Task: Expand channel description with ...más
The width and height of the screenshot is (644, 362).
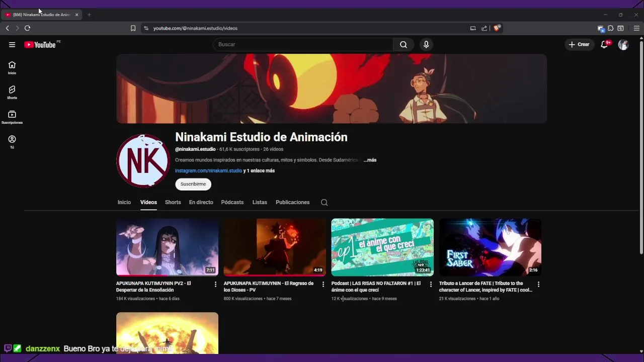Action: (370, 160)
